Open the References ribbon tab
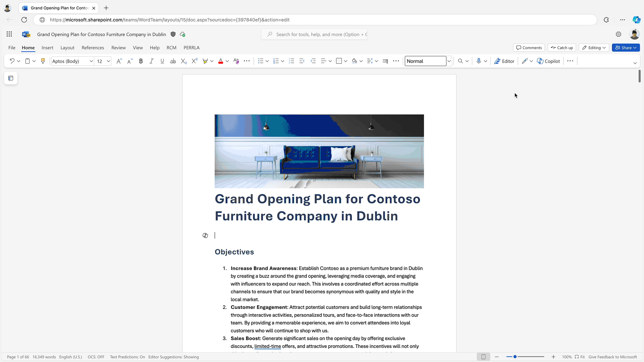Screen dimensions: 644x362 pos(93,48)
